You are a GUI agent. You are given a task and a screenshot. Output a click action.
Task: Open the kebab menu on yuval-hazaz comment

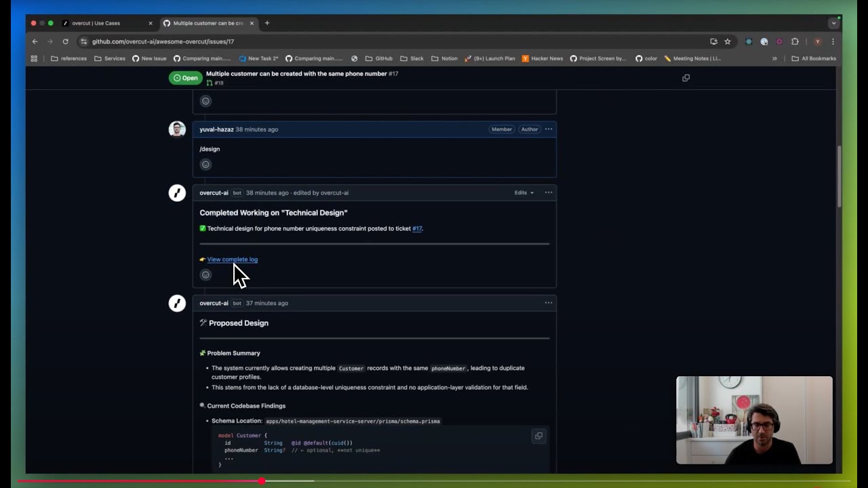click(x=548, y=129)
